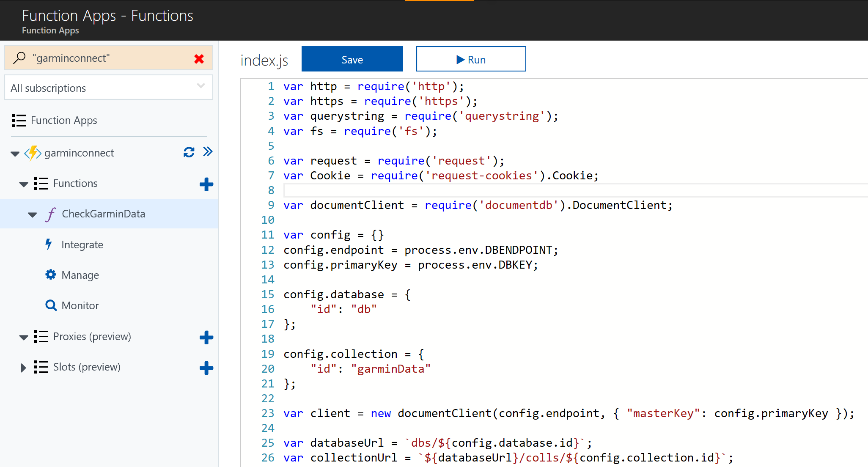Open the All subscriptions dropdown
Screen dimensions: 868x467
click(108, 88)
